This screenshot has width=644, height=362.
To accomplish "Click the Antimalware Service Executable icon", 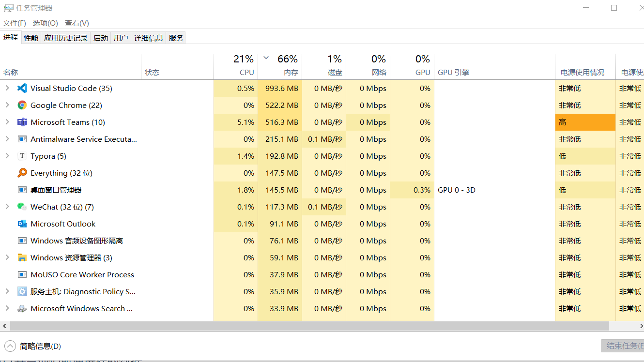I will (x=22, y=139).
